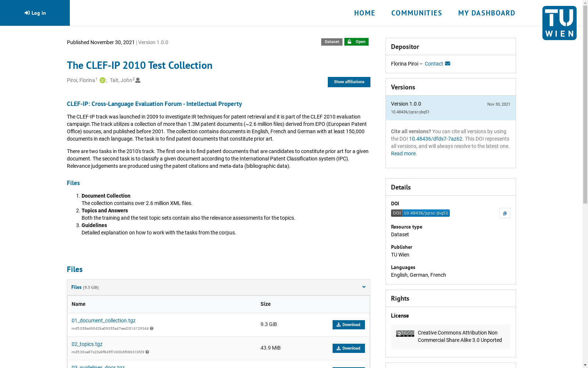Click the 9.3 GiB size cell
The height and width of the screenshot is (368, 588).
[x=269, y=324]
